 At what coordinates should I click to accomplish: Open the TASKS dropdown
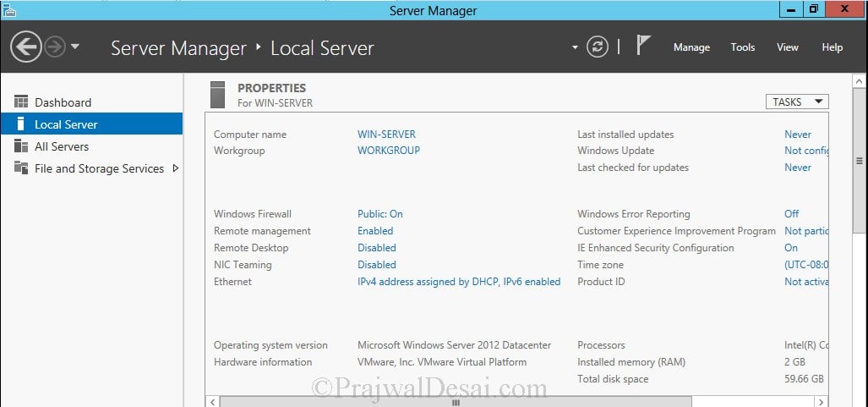(x=797, y=102)
